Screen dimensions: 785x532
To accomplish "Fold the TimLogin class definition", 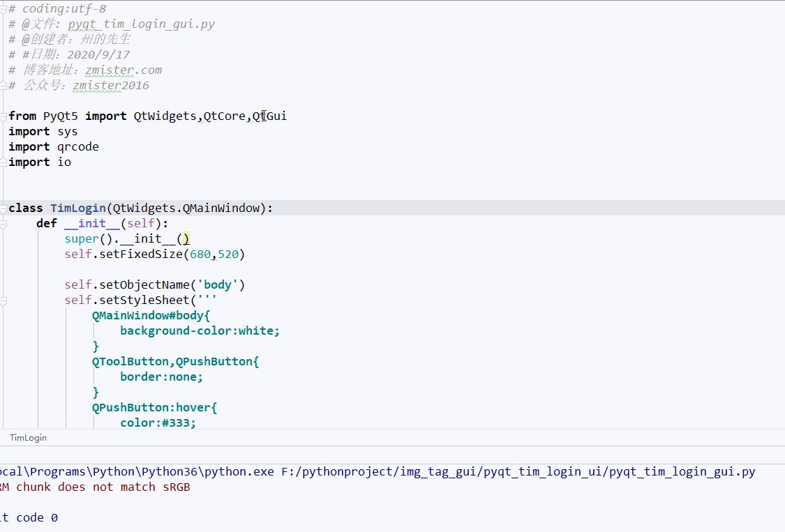I will 3,208.
